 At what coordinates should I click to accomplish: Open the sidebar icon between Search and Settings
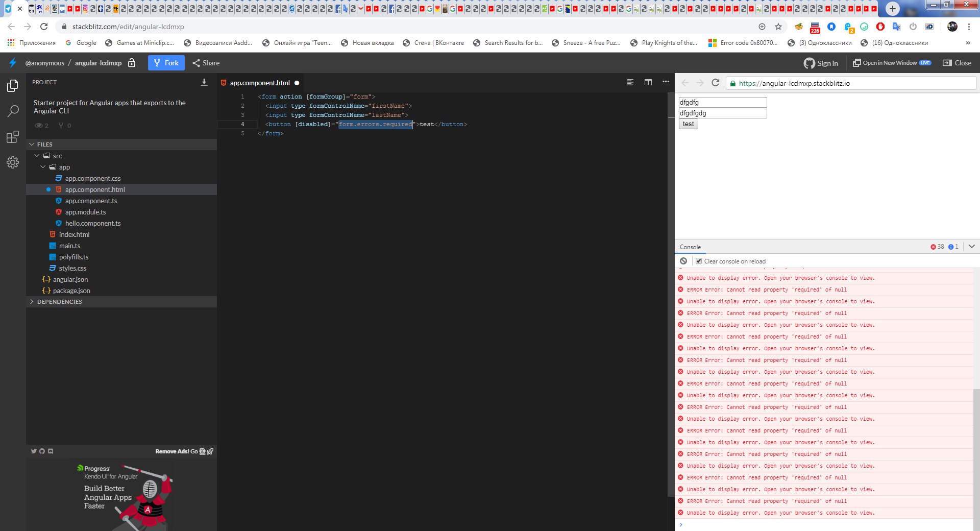pos(13,137)
